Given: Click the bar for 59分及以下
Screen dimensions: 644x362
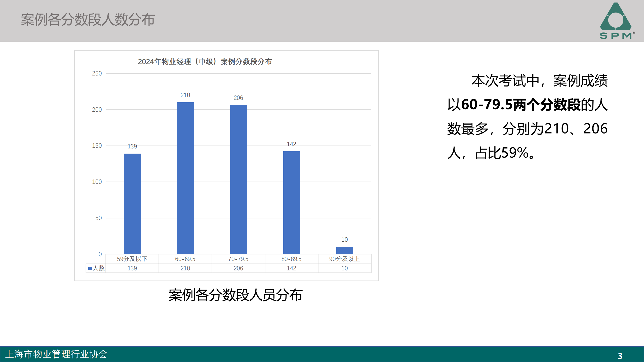Looking at the screenshot, I should (132, 204).
